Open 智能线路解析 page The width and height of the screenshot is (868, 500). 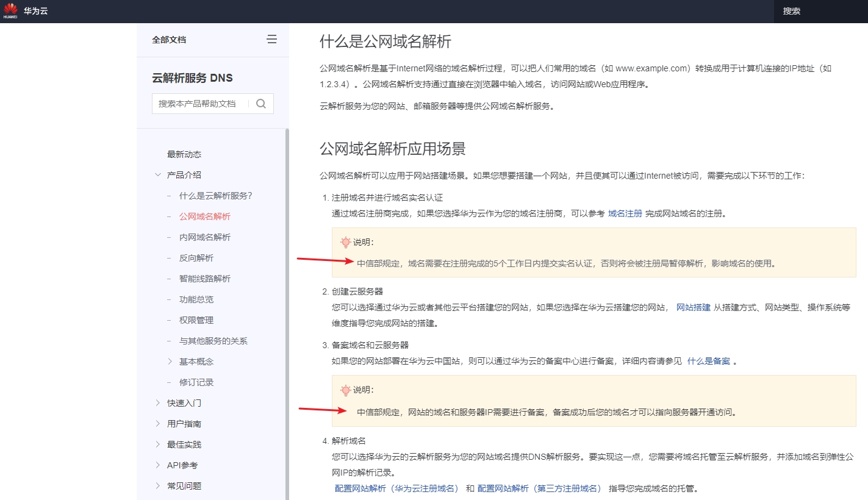point(205,279)
